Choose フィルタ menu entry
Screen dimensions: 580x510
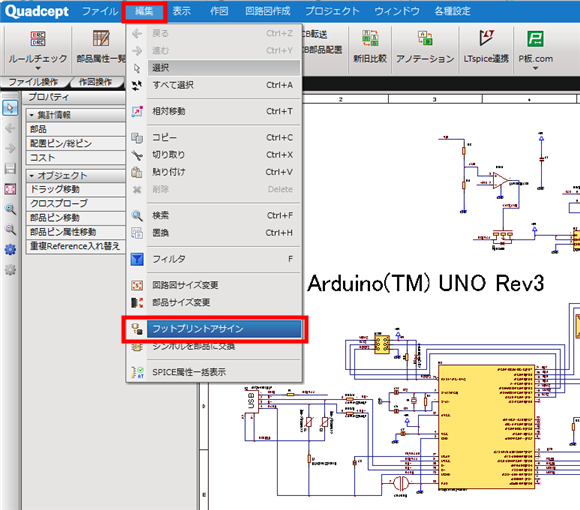pyautogui.click(x=224, y=259)
